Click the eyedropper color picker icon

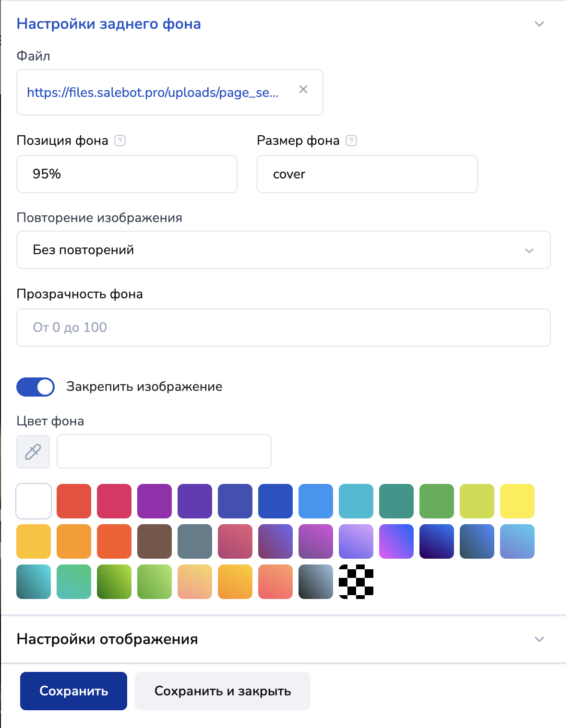(x=33, y=452)
